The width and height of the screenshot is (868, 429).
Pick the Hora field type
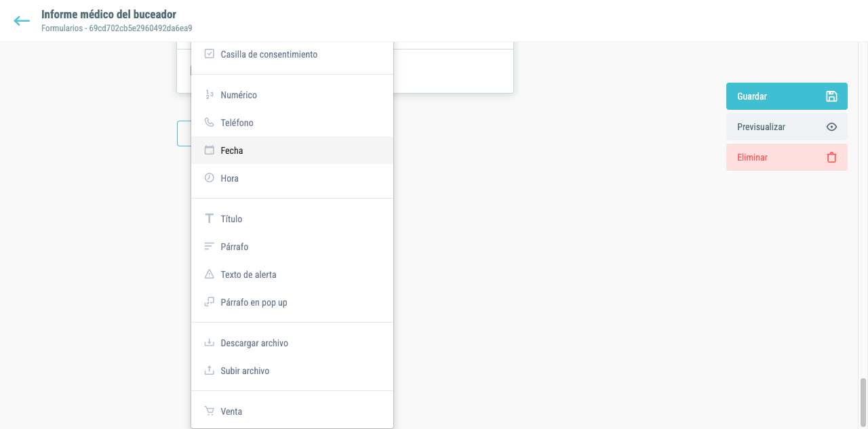tap(292, 178)
